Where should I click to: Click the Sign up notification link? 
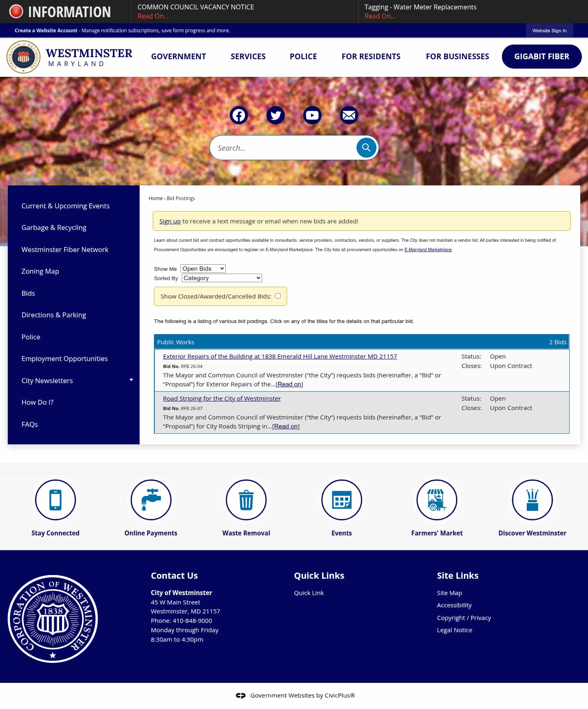(170, 221)
